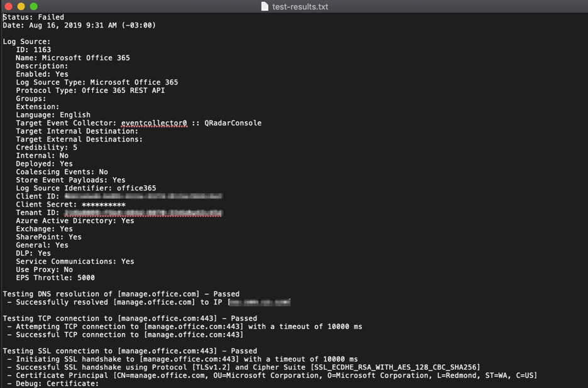Click the 'Service Communications: Yes' line
The image size is (588, 388).
click(75, 262)
